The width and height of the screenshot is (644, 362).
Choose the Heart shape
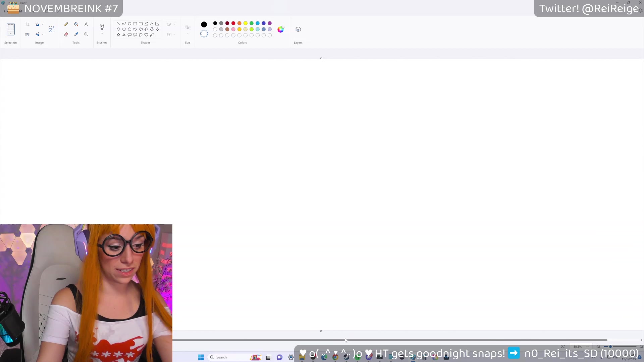click(x=146, y=35)
